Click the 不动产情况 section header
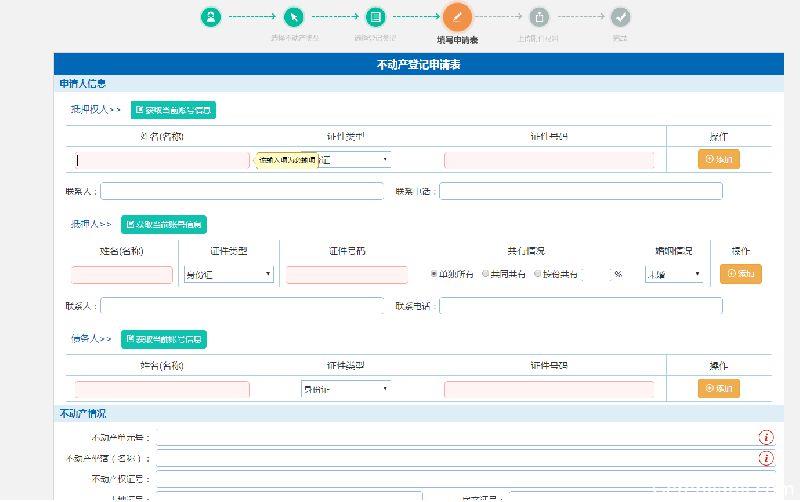The height and width of the screenshot is (502, 800). click(x=83, y=413)
